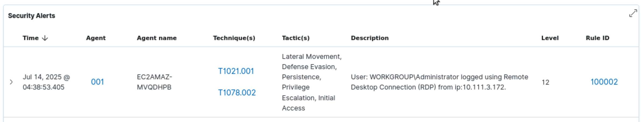The height and width of the screenshot is (122, 644).
Task: Click the Lateral Movement tactics cell
Action: coord(312,82)
